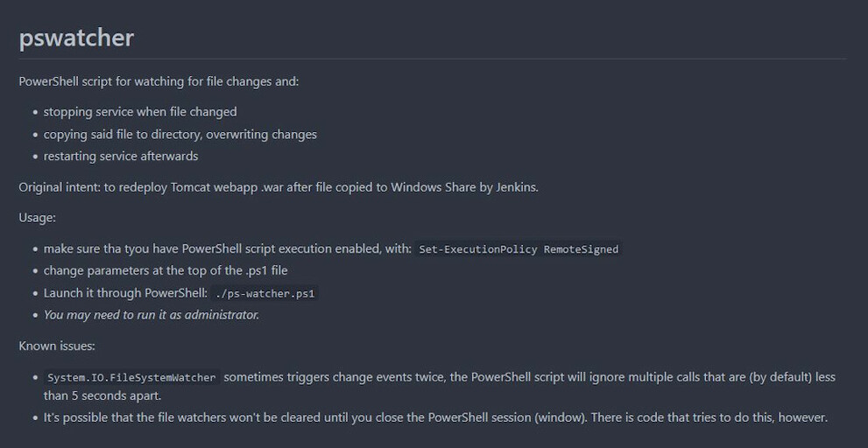Click the System.IO.FileSystemWatcher code text
This screenshot has width=868, height=448.
tap(131, 378)
